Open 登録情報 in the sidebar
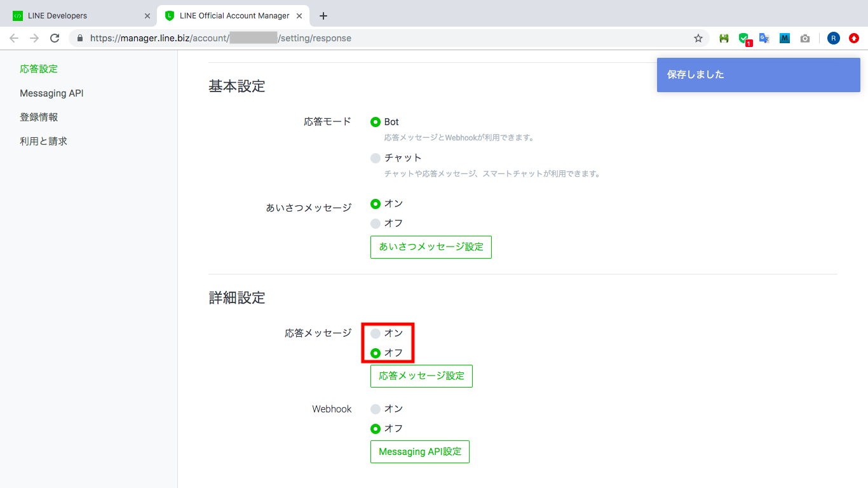 tap(39, 117)
